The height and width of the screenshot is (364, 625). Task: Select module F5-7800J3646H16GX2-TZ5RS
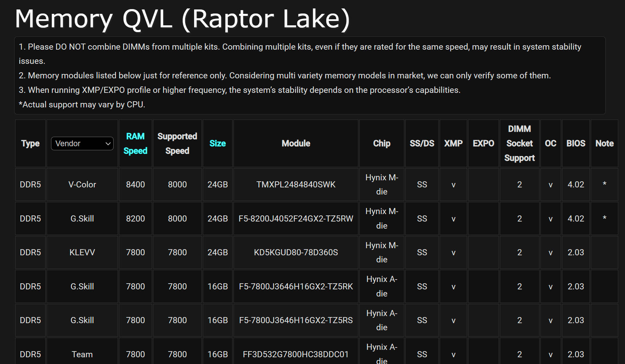click(296, 320)
